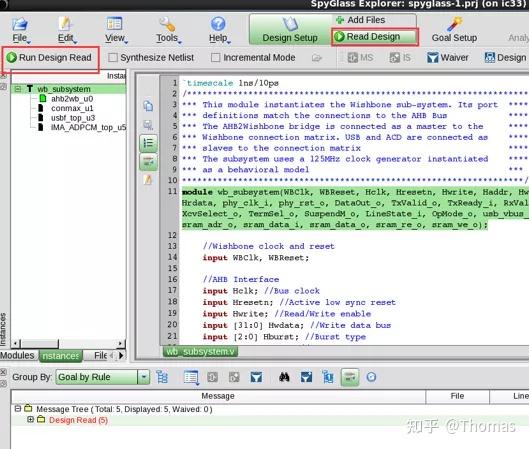This screenshot has height=449, width=529.
Task: Click the instance panel horizontal scrollbar
Action: [68, 344]
